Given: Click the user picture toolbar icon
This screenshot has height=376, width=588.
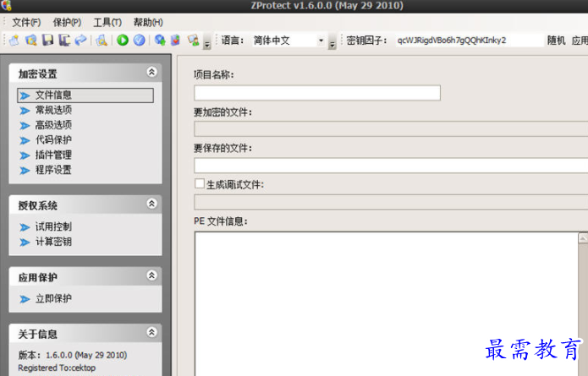Looking at the screenshot, I should [194, 40].
